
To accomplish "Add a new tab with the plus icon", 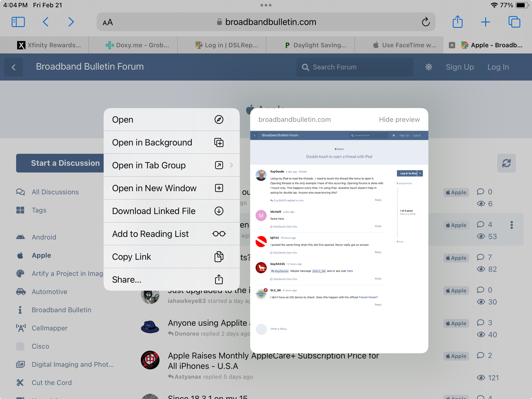I will click(486, 22).
